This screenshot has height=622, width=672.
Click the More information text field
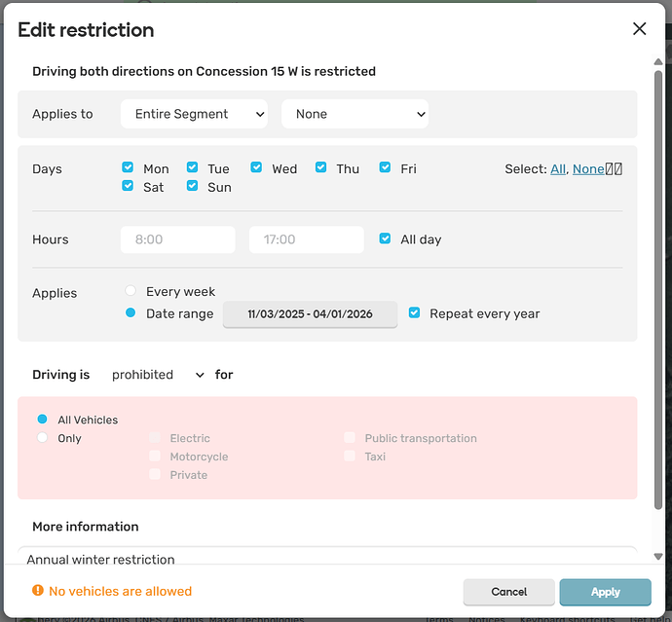point(326,559)
